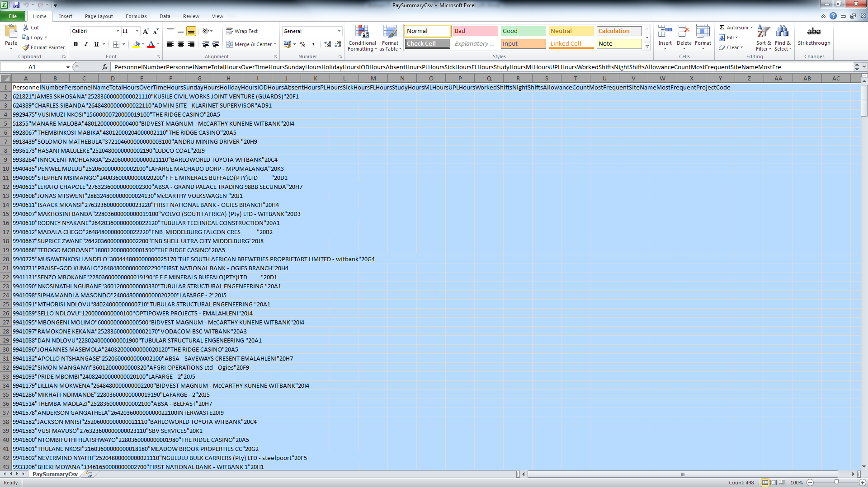Switch to the Data tab
The image size is (868, 488).
[165, 16]
